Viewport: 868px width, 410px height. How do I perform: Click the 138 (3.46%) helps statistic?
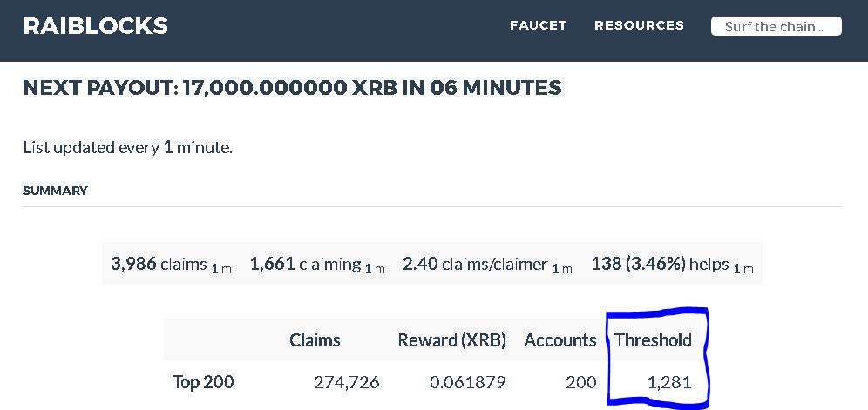coord(672,264)
